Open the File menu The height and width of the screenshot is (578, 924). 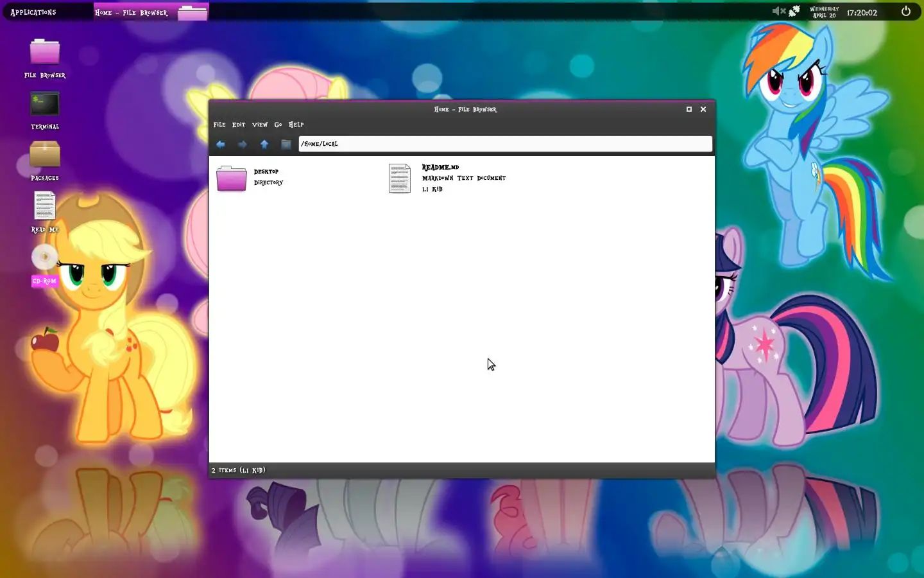point(219,125)
